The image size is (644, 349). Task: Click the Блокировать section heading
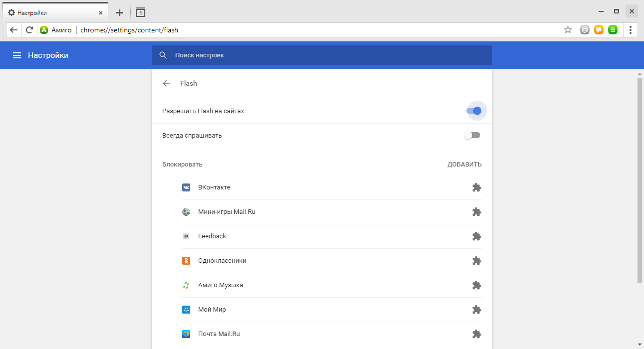[x=182, y=165]
